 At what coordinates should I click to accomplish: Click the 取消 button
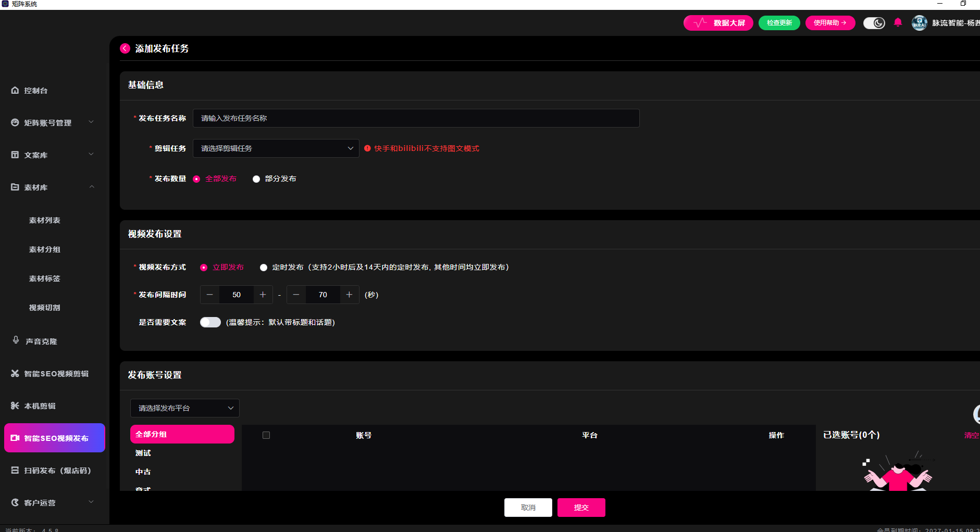528,508
